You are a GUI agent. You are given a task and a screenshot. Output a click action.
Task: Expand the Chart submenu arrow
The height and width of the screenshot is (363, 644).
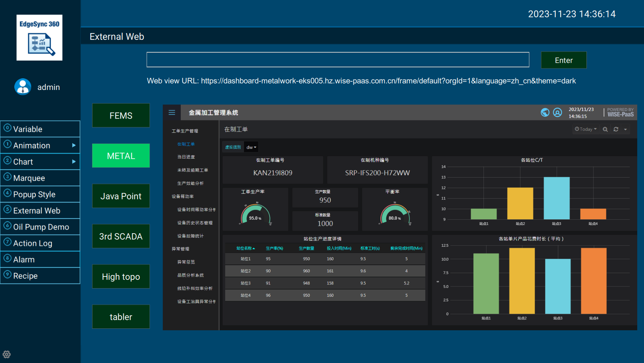(74, 162)
